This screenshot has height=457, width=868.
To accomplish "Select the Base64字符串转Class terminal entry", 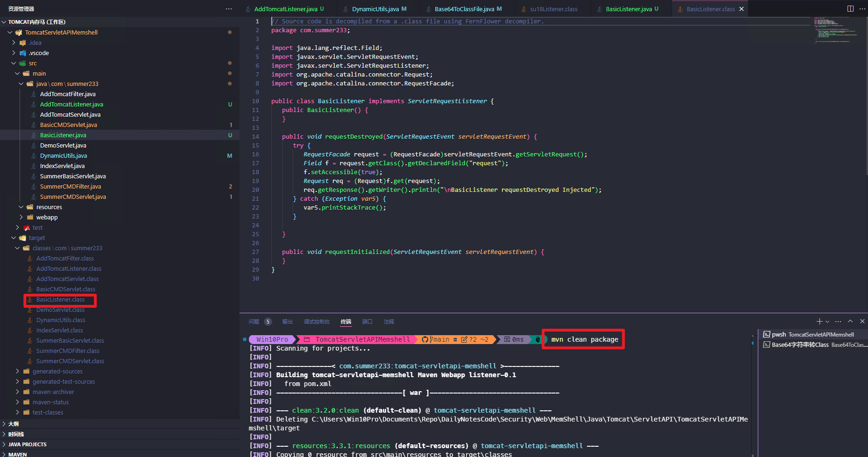I will [x=812, y=345].
